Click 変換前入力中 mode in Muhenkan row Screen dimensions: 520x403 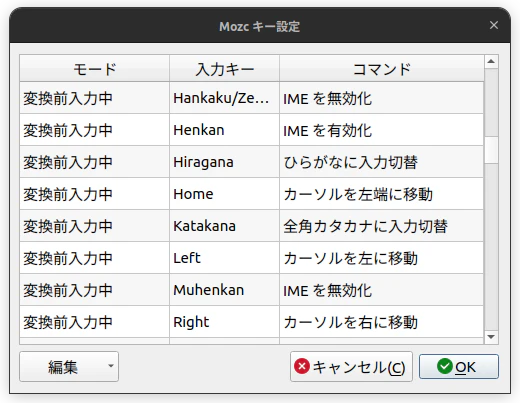[x=95, y=290]
